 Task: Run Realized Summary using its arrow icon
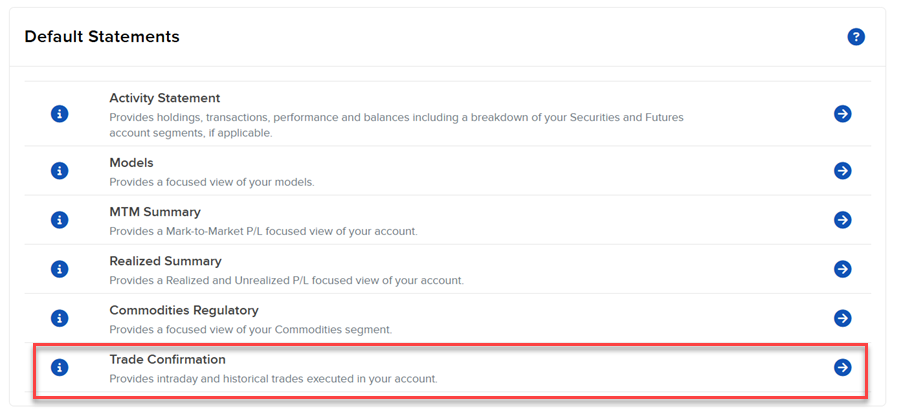coord(843,269)
